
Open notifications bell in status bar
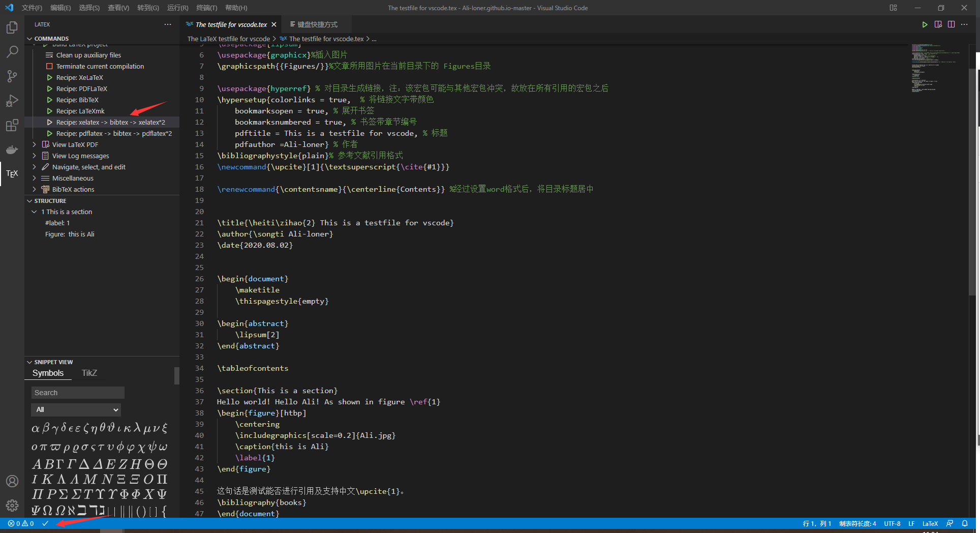click(x=965, y=523)
